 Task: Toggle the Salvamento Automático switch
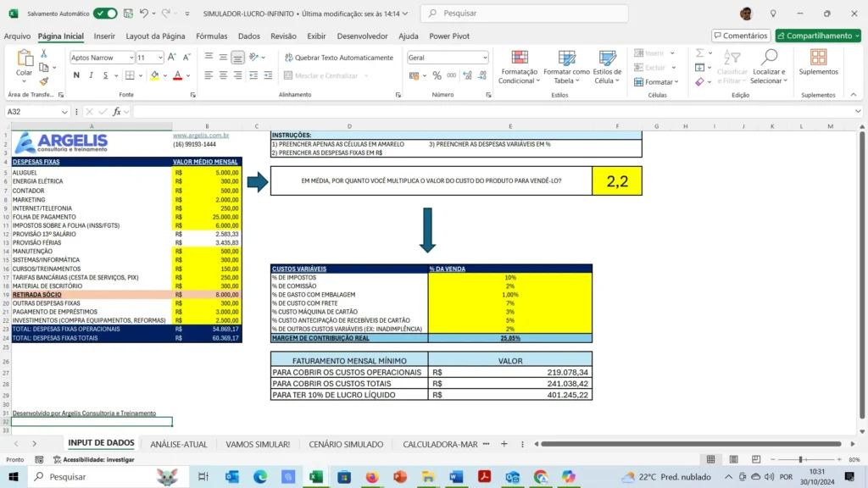click(x=104, y=14)
